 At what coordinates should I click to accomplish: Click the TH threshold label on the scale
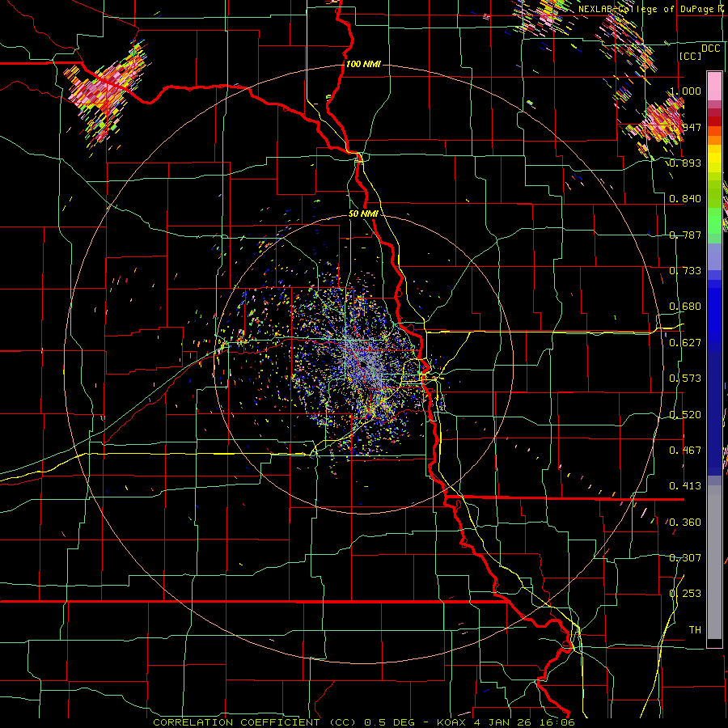coord(695,630)
